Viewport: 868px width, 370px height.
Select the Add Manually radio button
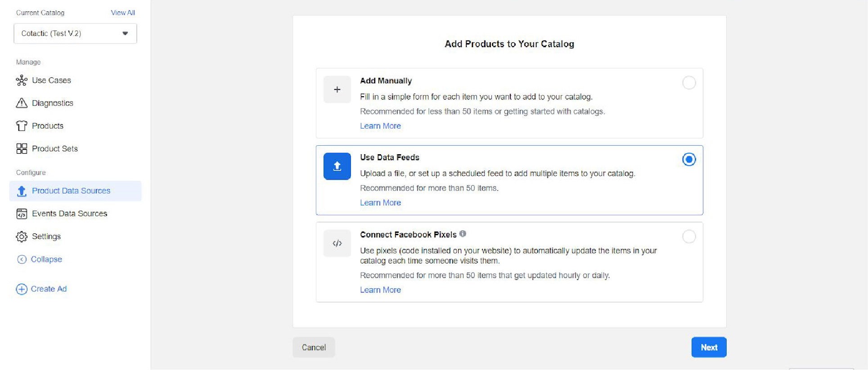coord(688,83)
